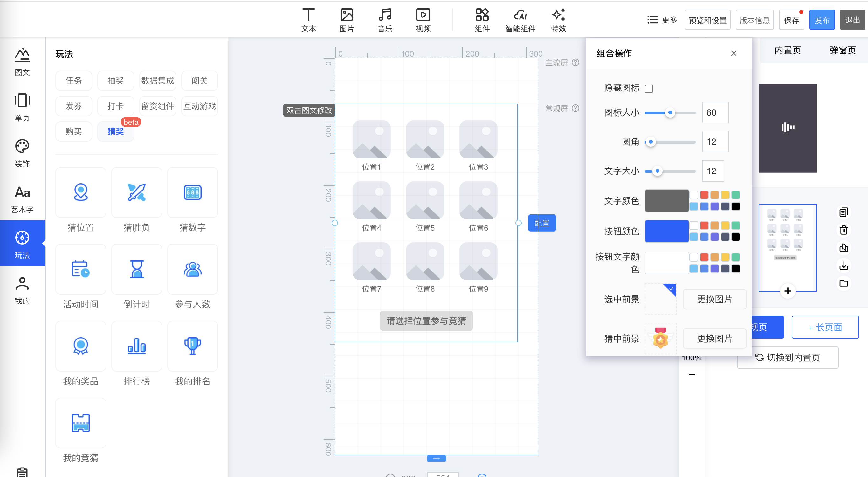The image size is (868, 477).
Task: Insert the 倒计时 countdown component
Action: pos(136,270)
